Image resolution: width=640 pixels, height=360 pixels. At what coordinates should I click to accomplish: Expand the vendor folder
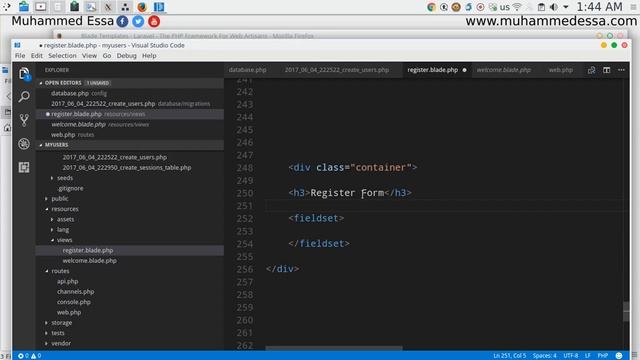coord(47,343)
